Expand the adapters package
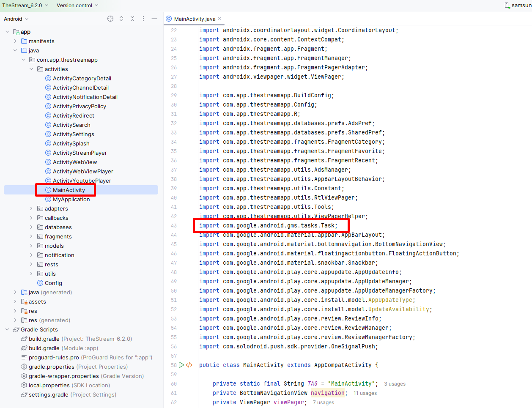Screen dimensions: 532x408 (x=31, y=208)
